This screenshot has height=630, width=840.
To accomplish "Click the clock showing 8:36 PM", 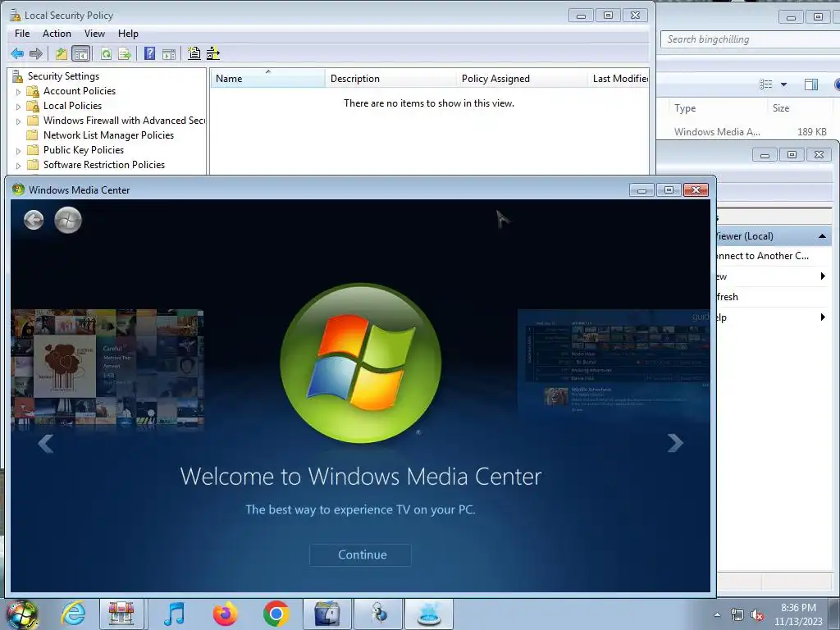I will [798, 608].
